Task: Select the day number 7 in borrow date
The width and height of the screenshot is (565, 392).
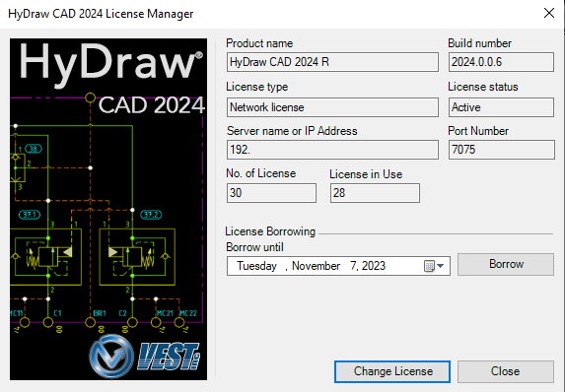Action: tap(353, 266)
